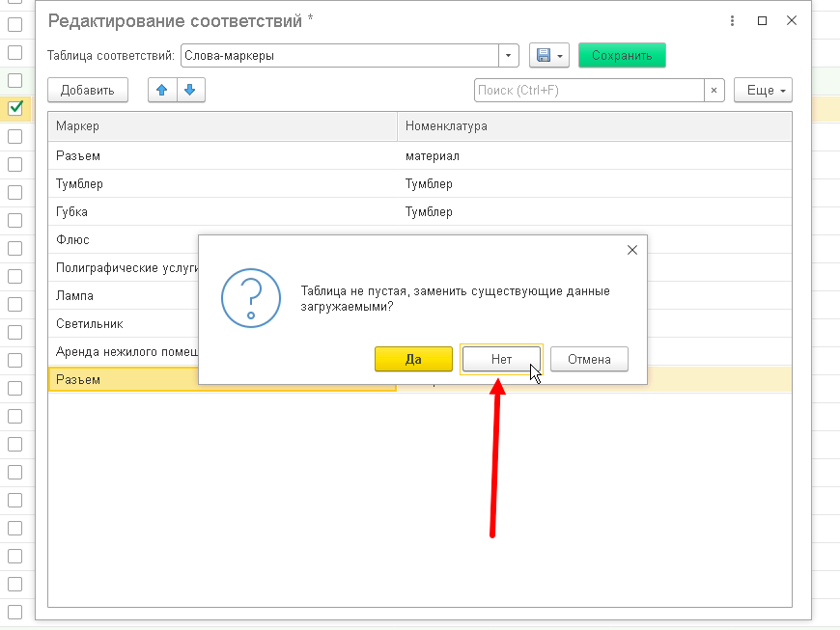The height and width of the screenshot is (630, 840).
Task: Sort by the Номенклатура column header
Action: pos(595,126)
